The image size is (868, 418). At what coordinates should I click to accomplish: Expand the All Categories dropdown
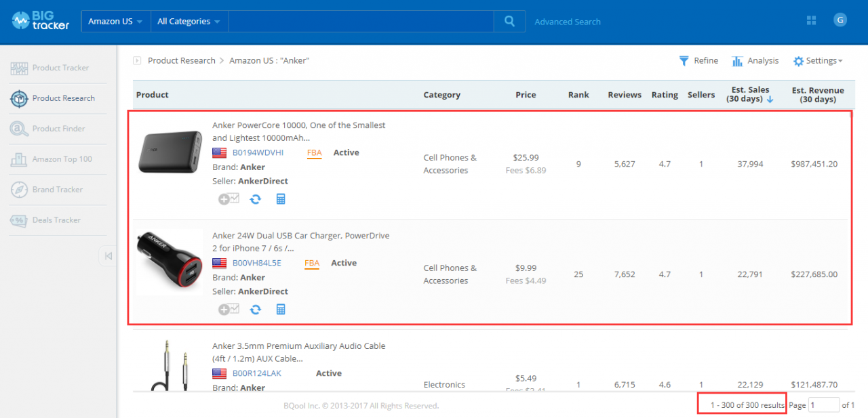pyautogui.click(x=189, y=21)
